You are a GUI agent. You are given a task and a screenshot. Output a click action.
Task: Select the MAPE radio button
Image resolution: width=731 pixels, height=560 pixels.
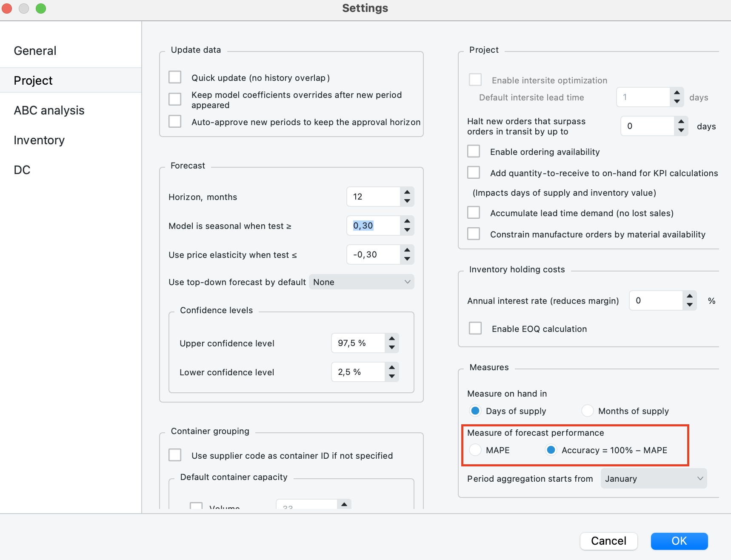(x=475, y=450)
